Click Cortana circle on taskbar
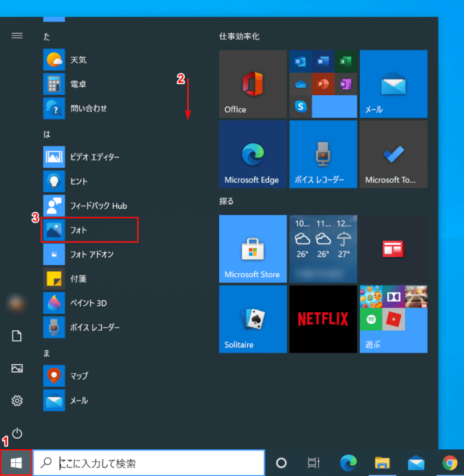 pyautogui.click(x=281, y=463)
